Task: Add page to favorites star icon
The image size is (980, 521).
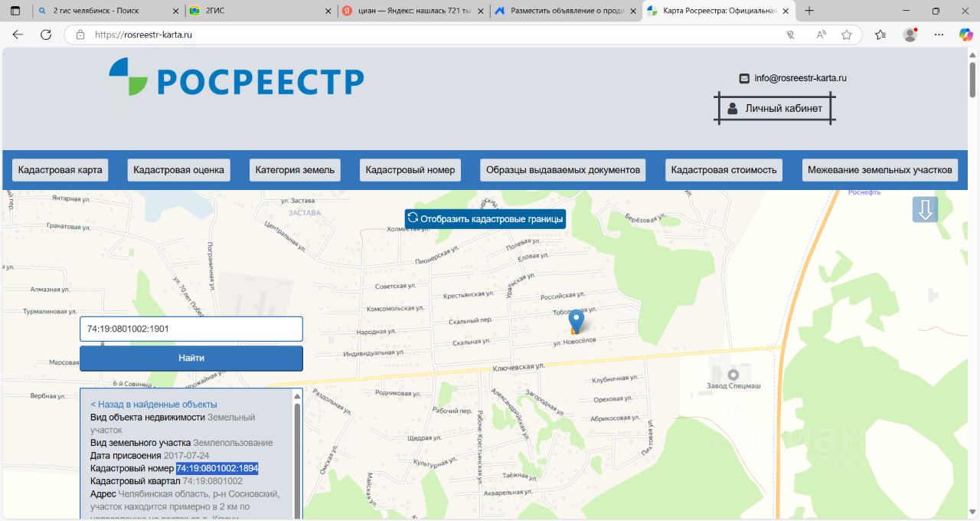Action: click(847, 34)
